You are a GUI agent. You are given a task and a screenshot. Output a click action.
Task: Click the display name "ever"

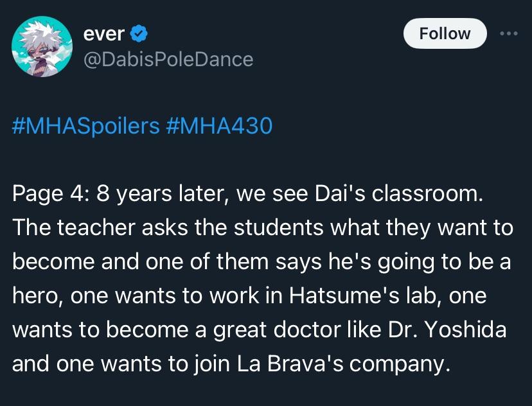(103, 33)
